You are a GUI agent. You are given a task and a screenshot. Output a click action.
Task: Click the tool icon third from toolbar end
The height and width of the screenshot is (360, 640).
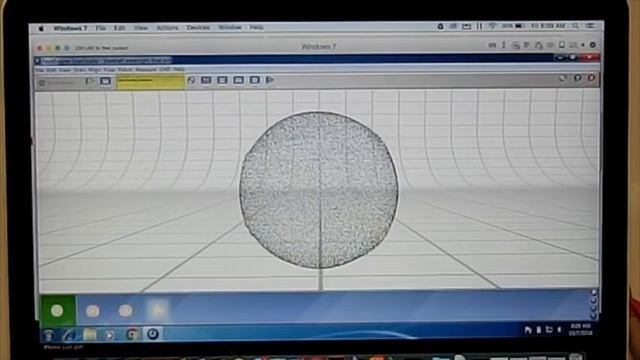[x=563, y=78]
